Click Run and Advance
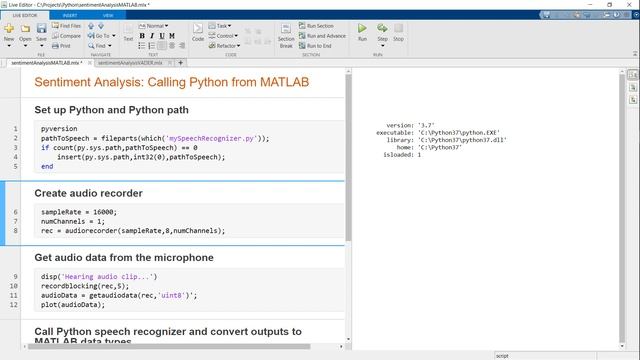The image size is (640, 360). (322, 36)
